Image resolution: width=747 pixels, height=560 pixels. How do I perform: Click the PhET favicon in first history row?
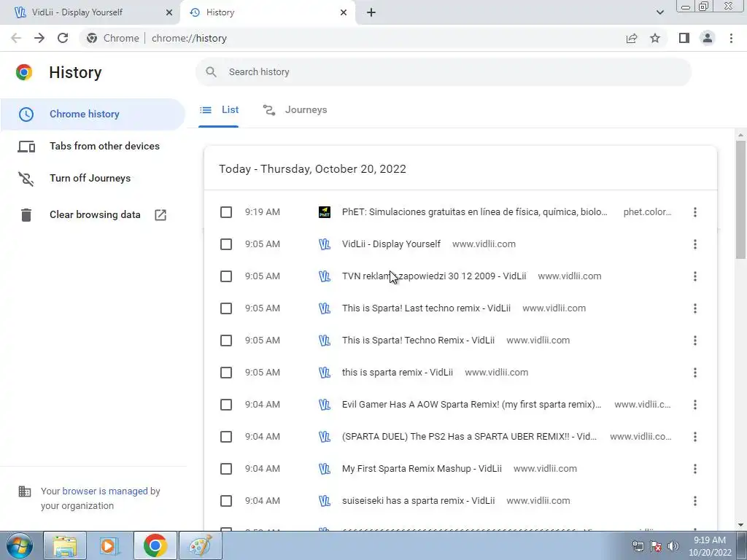pyautogui.click(x=325, y=212)
